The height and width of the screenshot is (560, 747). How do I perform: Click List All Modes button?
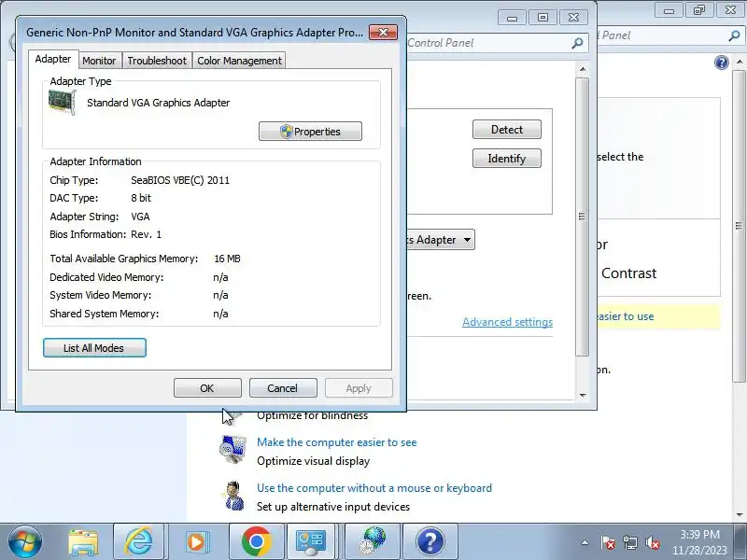tap(94, 348)
